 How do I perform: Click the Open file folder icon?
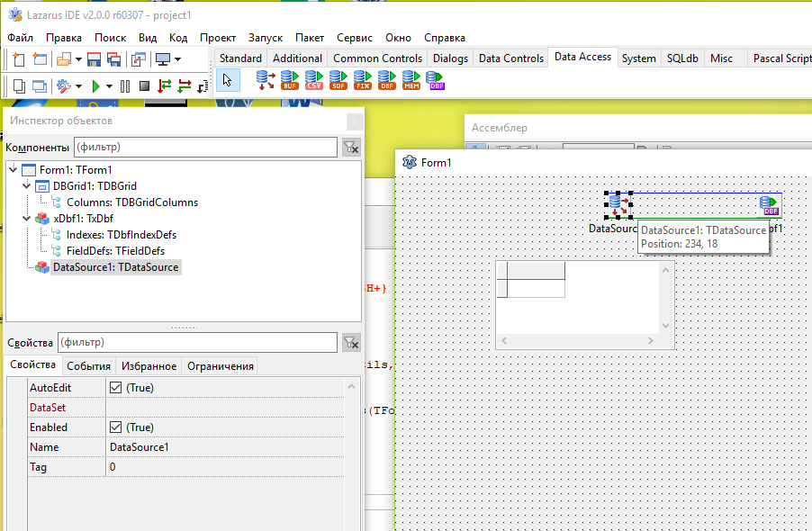(x=64, y=59)
